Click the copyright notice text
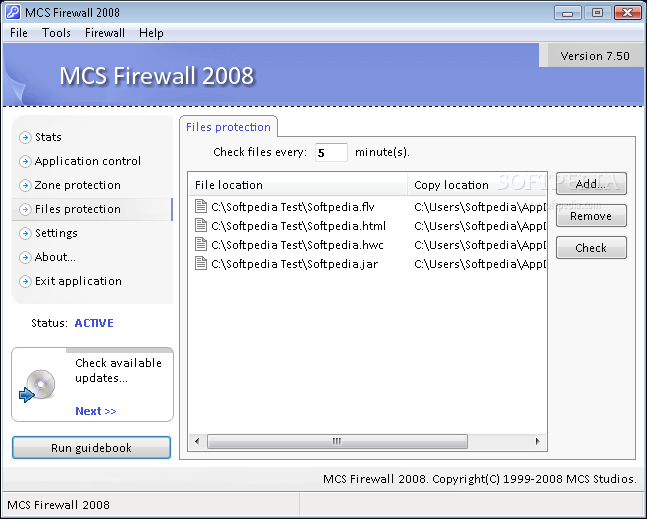 tap(479, 479)
